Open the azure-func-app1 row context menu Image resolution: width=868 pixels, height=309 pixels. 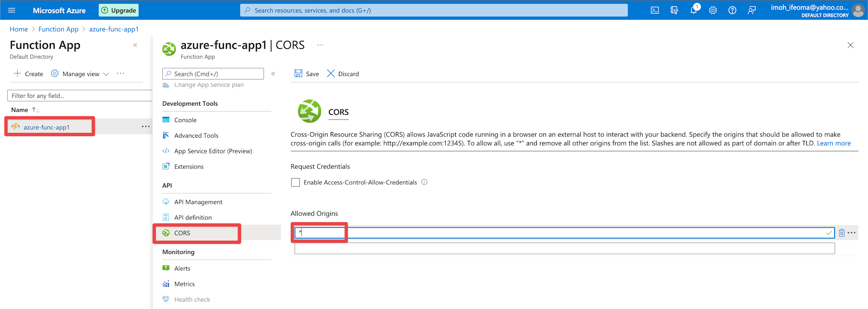(x=145, y=126)
